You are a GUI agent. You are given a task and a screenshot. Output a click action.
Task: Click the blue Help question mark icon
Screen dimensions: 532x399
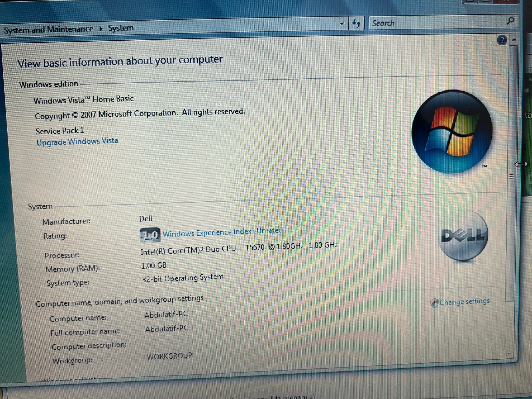coord(502,40)
